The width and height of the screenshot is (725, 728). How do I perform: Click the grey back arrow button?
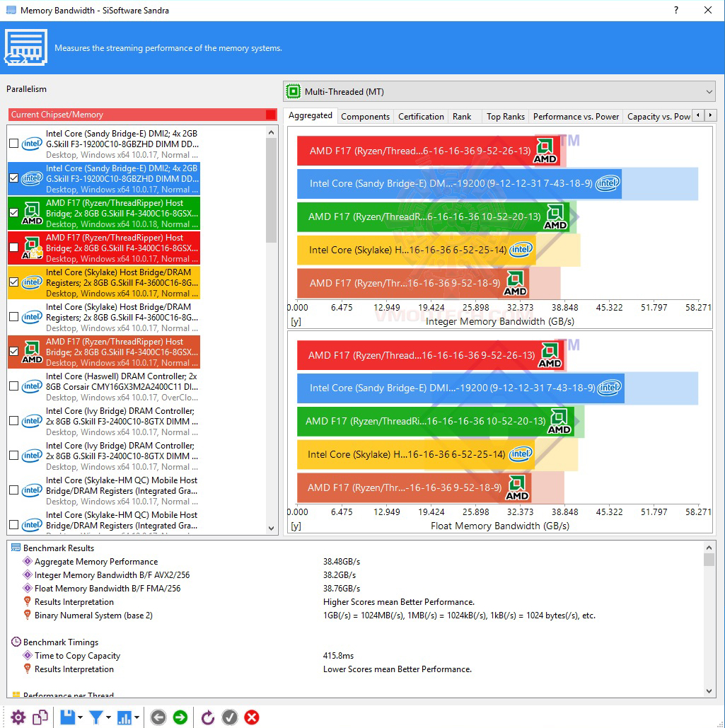tap(158, 717)
